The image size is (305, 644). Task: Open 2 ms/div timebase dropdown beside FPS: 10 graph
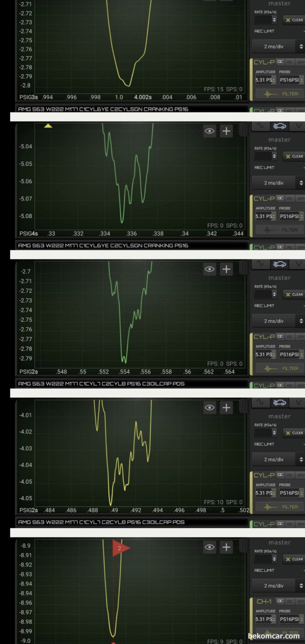click(x=278, y=459)
